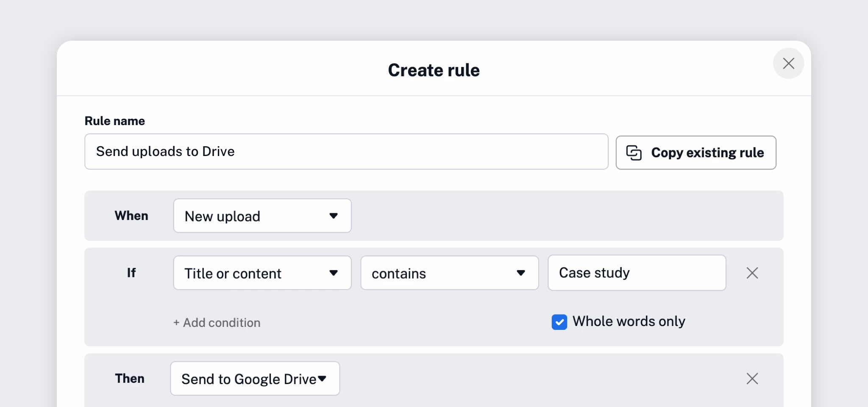The width and height of the screenshot is (868, 407).
Task: Delete the Send to Google Drive action
Action: point(752,379)
